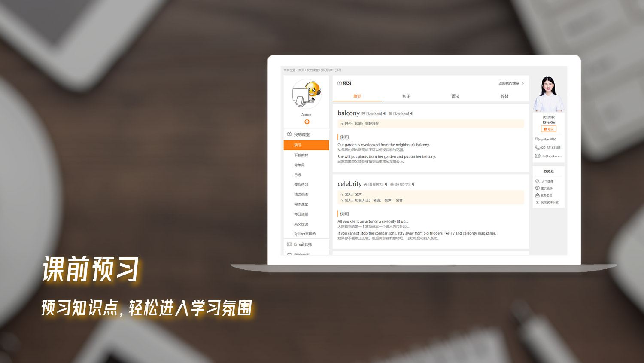This screenshot has height=363, width=644.
Task: Switch to the 句子 tab
Action: pos(406,96)
